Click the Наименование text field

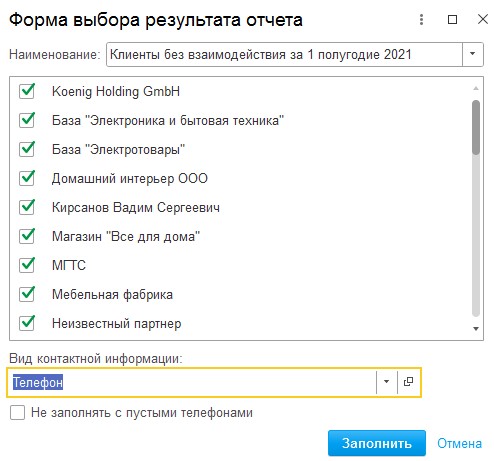[x=284, y=54]
